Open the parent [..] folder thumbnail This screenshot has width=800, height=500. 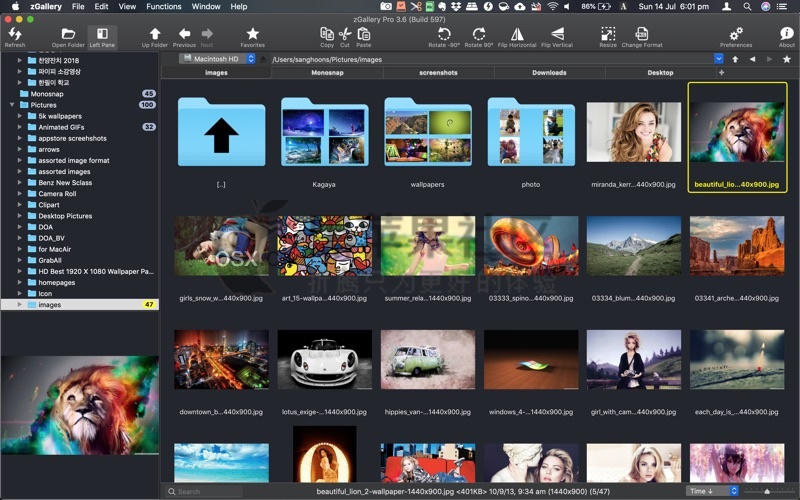tap(221, 132)
